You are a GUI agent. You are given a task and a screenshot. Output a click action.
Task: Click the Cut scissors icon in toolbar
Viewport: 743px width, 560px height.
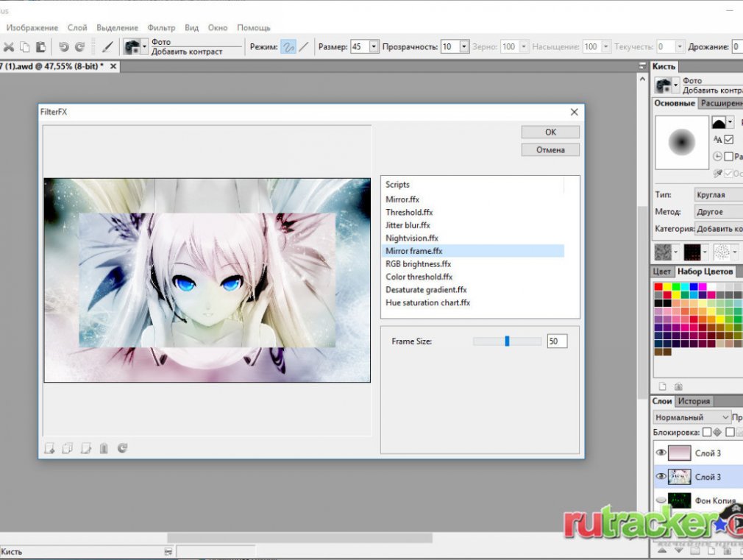[9, 46]
